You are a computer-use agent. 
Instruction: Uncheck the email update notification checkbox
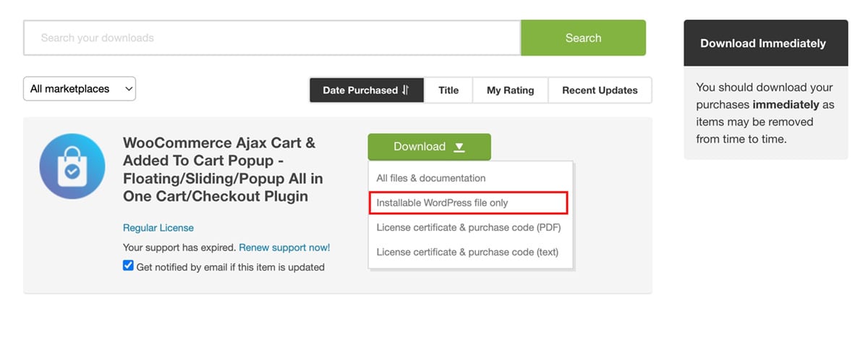tap(128, 266)
